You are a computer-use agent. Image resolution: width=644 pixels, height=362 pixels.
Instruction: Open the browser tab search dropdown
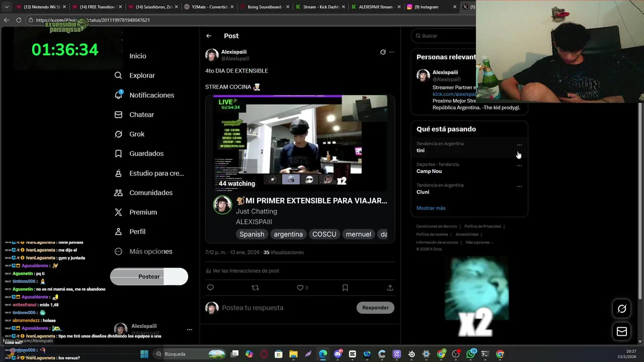(x=7, y=7)
